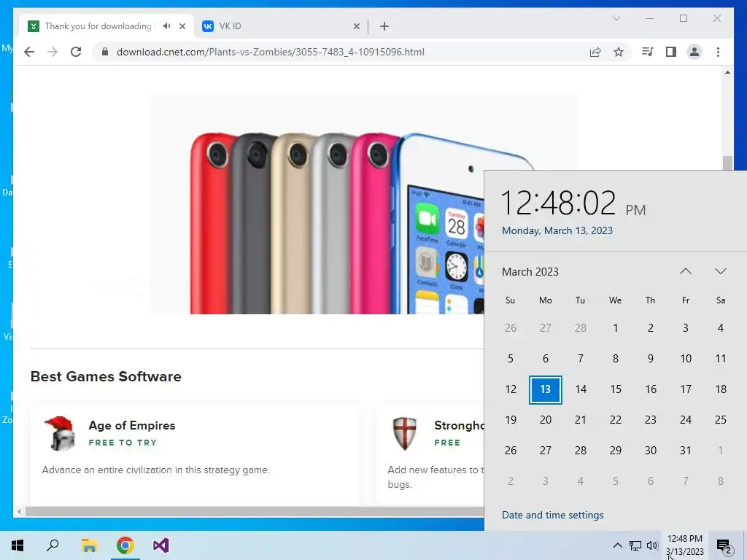
Task: Close the Thank you for downloading tab
Action: [x=182, y=26]
